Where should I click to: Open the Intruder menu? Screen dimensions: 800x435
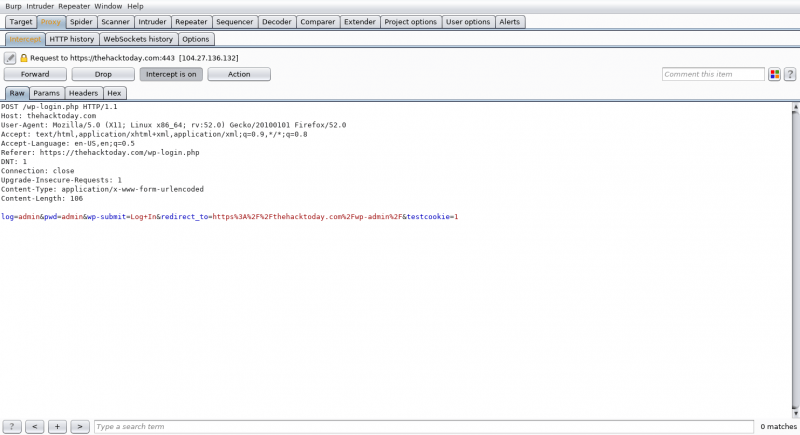40,6
